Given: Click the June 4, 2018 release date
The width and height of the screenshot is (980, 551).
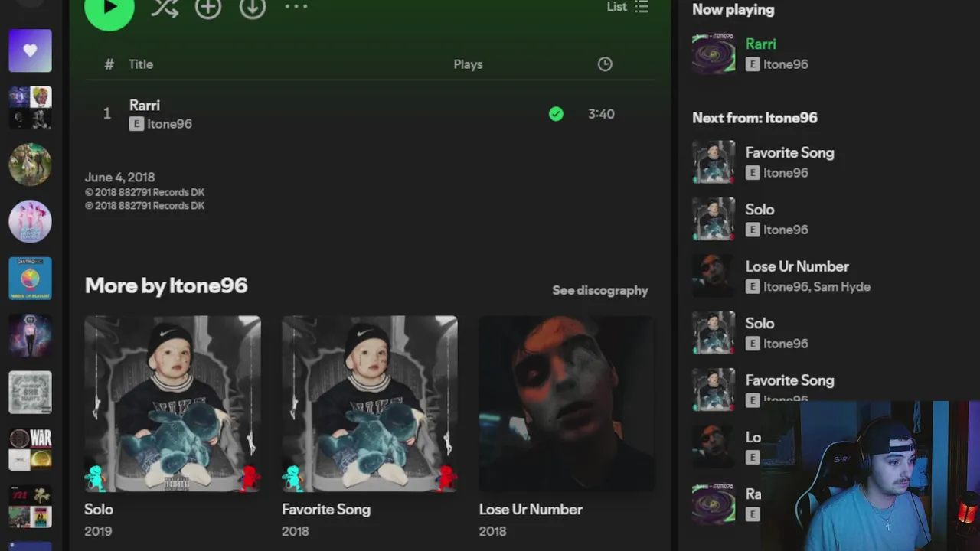Looking at the screenshot, I should [x=119, y=178].
